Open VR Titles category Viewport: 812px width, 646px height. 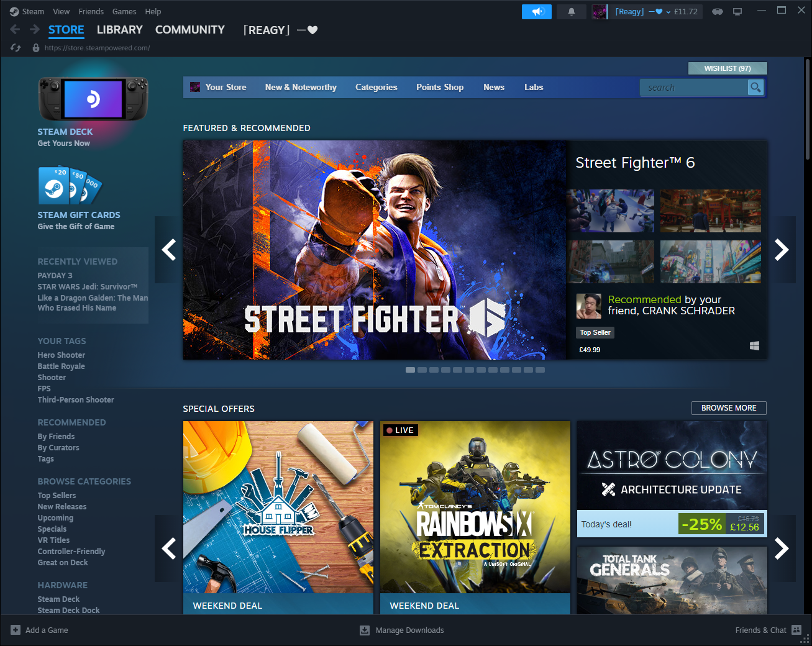click(53, 540)
